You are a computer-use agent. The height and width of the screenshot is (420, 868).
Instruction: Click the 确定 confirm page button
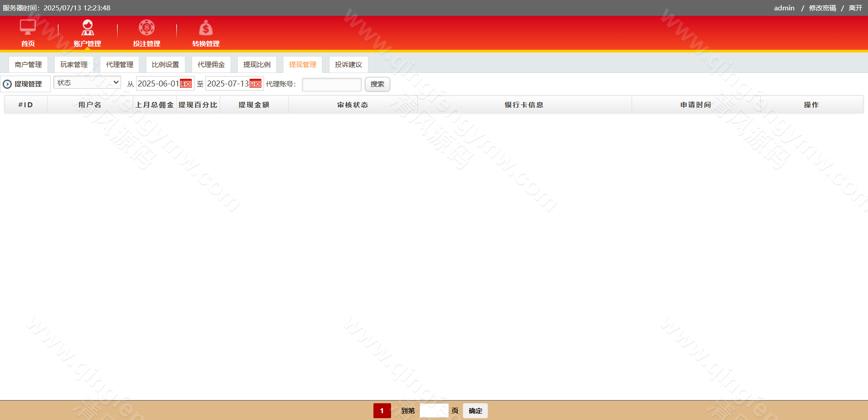(x=475, y=411)
